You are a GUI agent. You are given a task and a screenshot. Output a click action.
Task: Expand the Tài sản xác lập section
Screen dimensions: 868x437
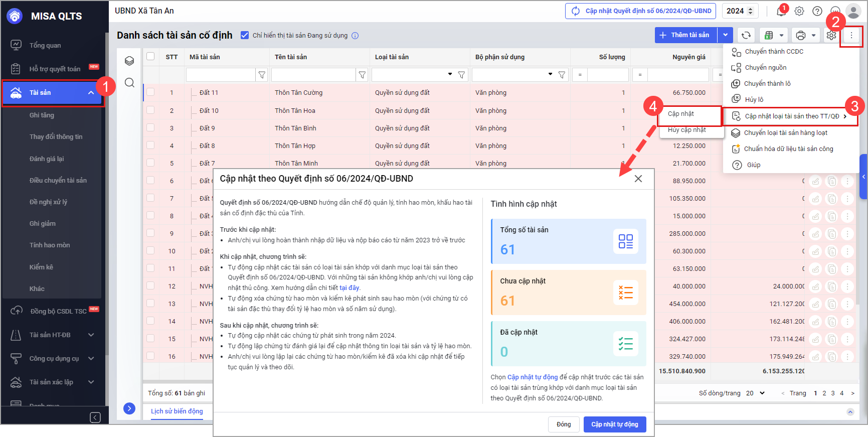coord(91,382)
